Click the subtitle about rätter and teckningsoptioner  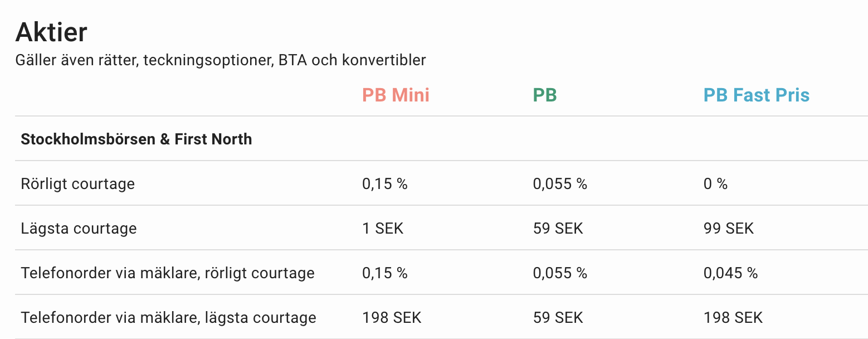click(220, 60)
